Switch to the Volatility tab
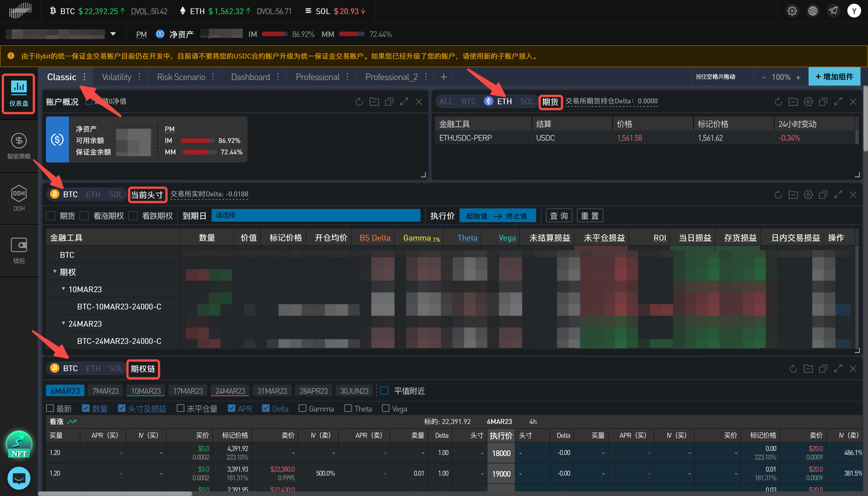 pyautogui.click(x=117, y=77)
